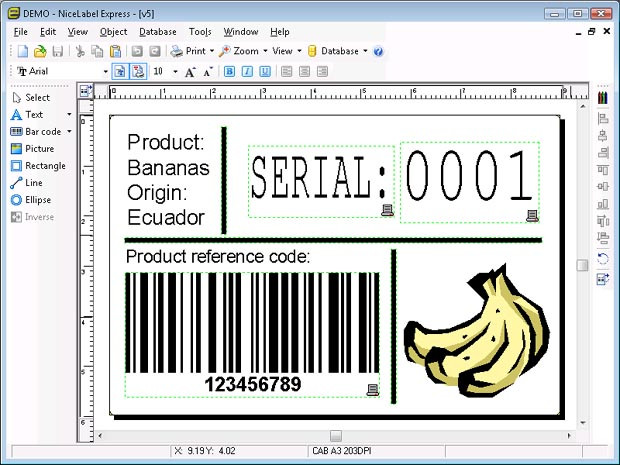The height and width of the screenshot is (465, 620).
Task: Center align the text
Action: [304, 72]
